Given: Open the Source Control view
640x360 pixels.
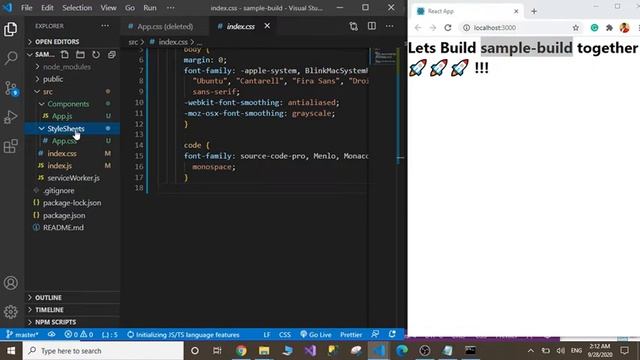Looking at the screenshot, I should pyautogui.click(x=11, y=88).
